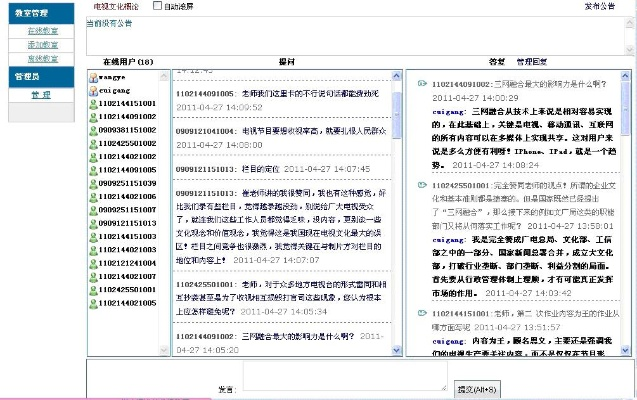Click question from 1102144091002 dated 14:05:20
This screenshot has width=637, height=400.
[281, 343]
